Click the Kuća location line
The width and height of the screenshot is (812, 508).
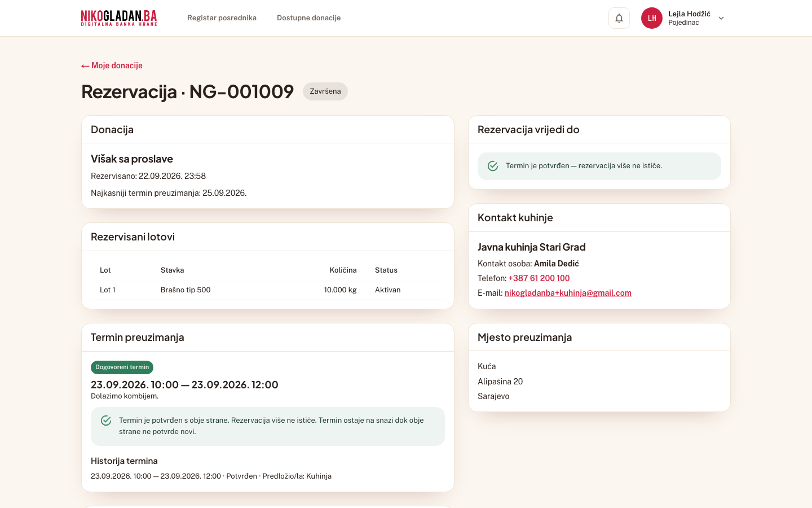(x=487, y=366)
